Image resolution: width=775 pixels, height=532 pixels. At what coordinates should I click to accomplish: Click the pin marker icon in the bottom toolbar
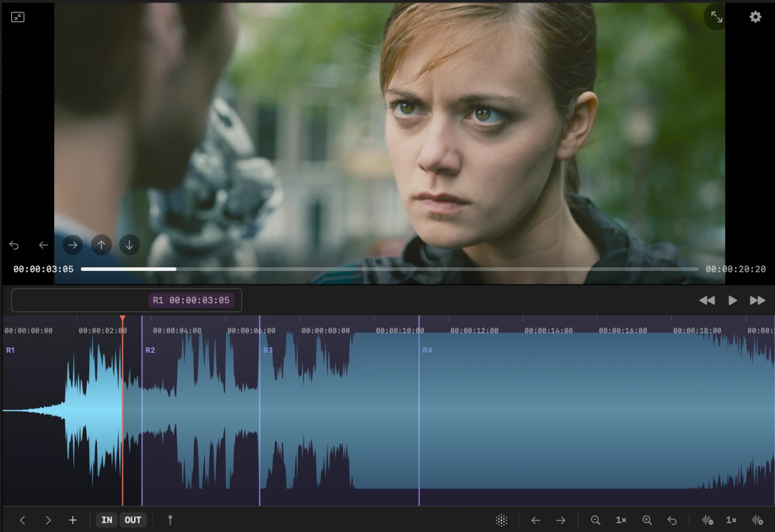[170, 520]
